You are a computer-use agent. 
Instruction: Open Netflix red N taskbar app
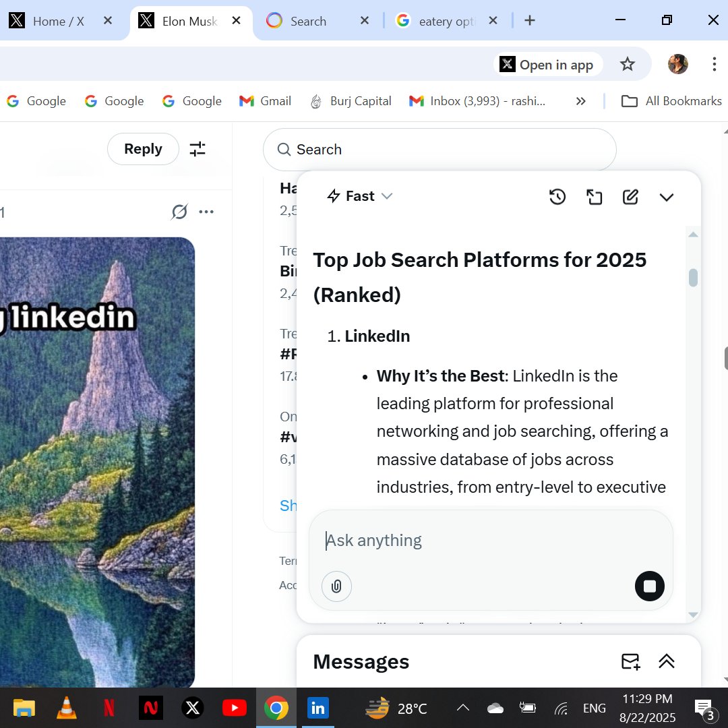pyautogui.click(x=109, y=708)
